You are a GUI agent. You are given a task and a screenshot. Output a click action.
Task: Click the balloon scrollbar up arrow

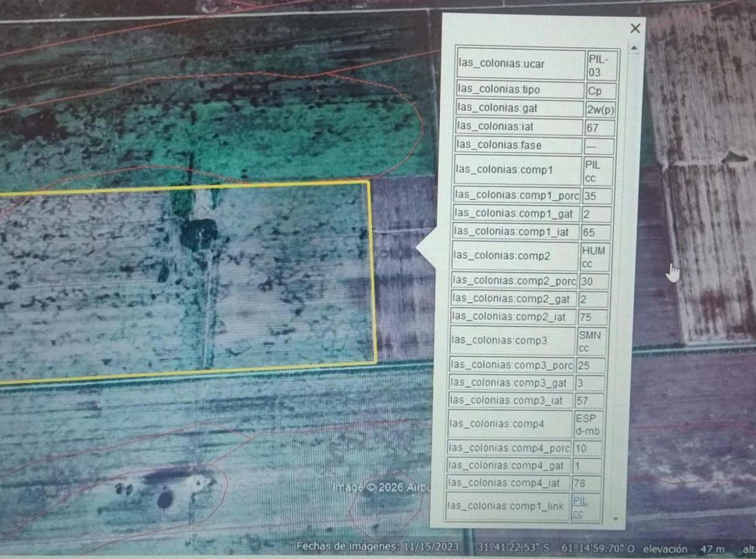point(634,48)
